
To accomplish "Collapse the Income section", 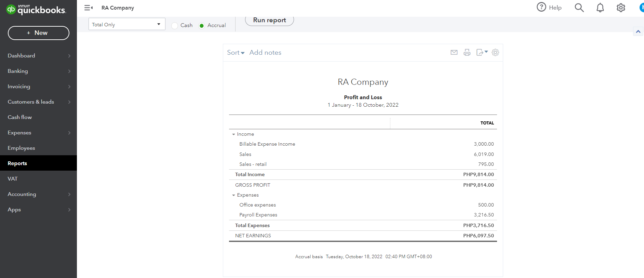I will pos(234,134).
